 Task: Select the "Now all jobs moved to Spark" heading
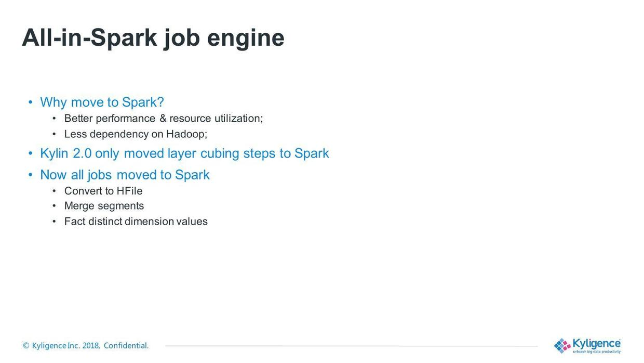tap(125, 175)
